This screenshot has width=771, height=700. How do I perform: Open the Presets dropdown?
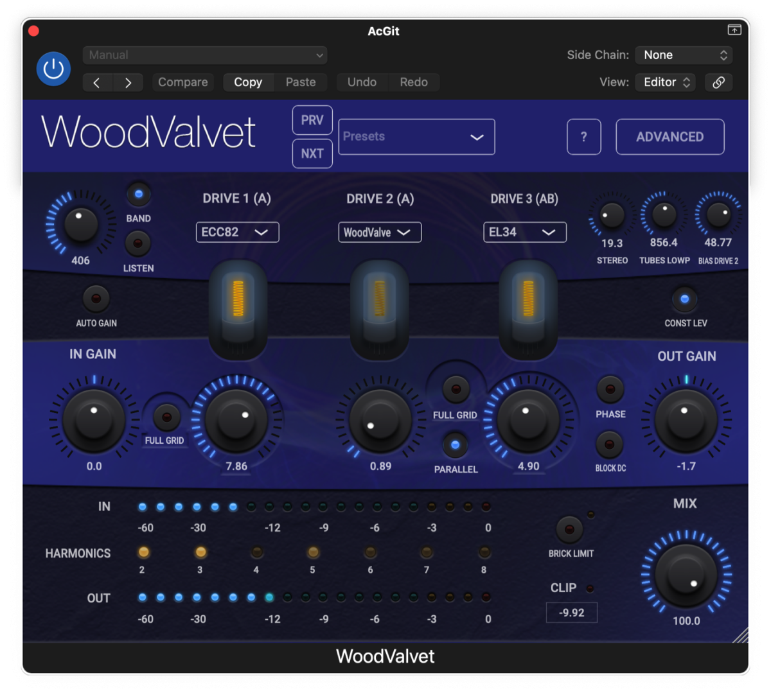[x=416, y=137]
